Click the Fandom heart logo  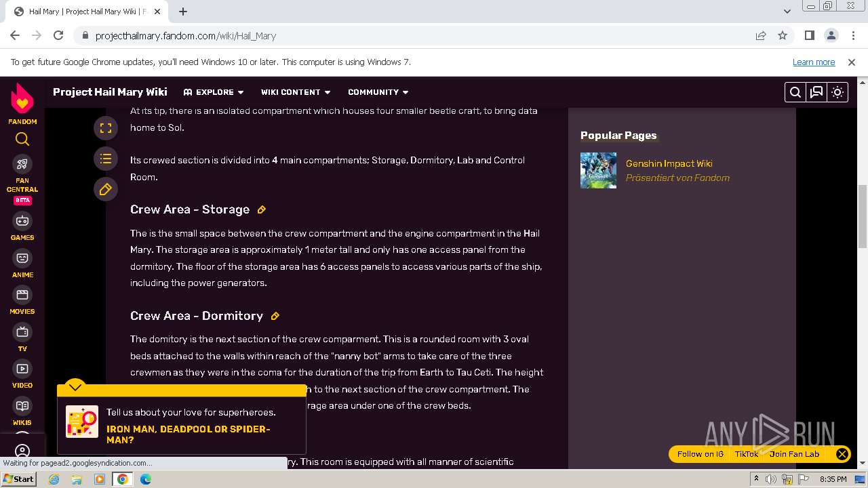[x=22, y=99]
